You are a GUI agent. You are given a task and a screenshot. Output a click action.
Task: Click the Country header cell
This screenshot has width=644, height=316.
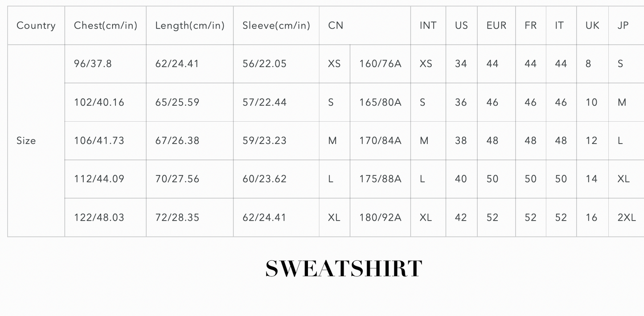coord(36,25)
